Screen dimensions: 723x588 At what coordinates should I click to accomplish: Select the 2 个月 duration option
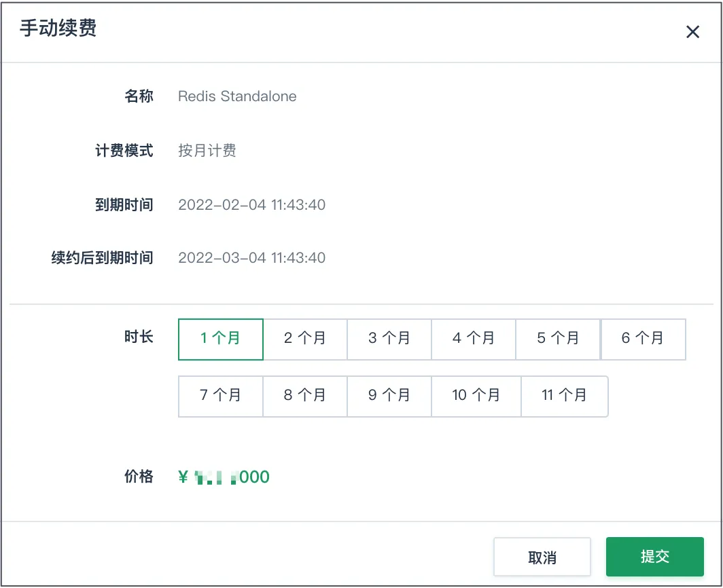coord(305,339)
